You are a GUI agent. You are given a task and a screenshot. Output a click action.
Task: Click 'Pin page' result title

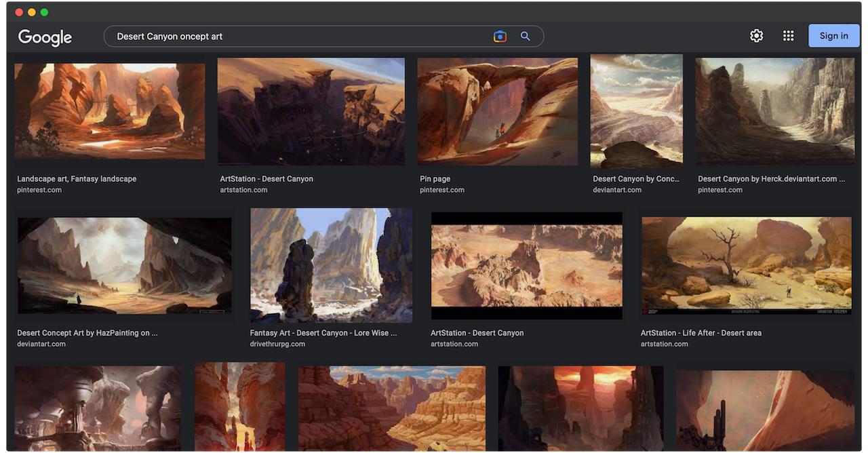tap(435, 179)
